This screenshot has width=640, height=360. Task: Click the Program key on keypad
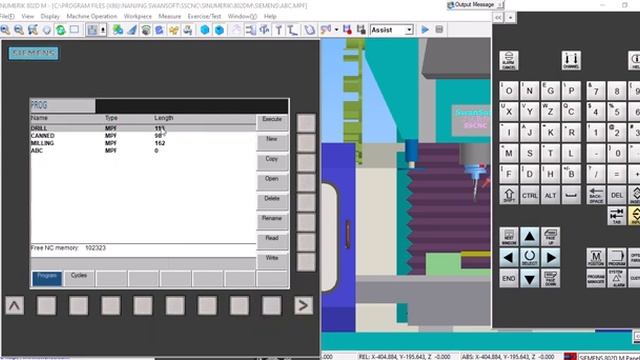click(x=616, y=258)
